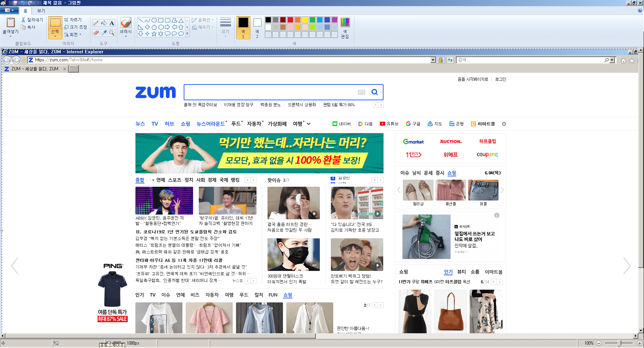Viewport: 644px width, 348px height.
Task: Pick the yellow color swatch in palette
Action: point(305,20)
